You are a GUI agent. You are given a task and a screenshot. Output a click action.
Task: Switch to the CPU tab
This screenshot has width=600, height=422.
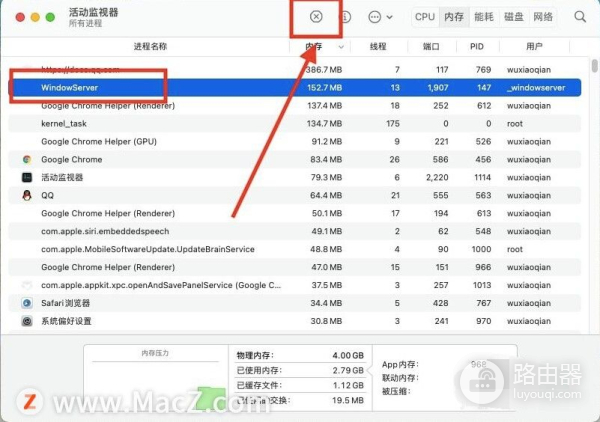point(425,17)
